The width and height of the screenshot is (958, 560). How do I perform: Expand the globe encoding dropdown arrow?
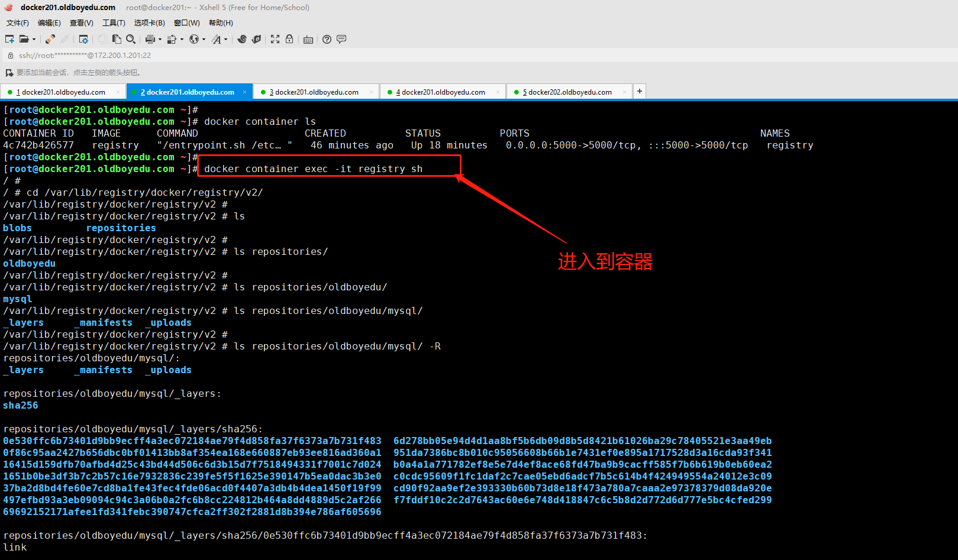pyautogui.click(x=204, y=40)
